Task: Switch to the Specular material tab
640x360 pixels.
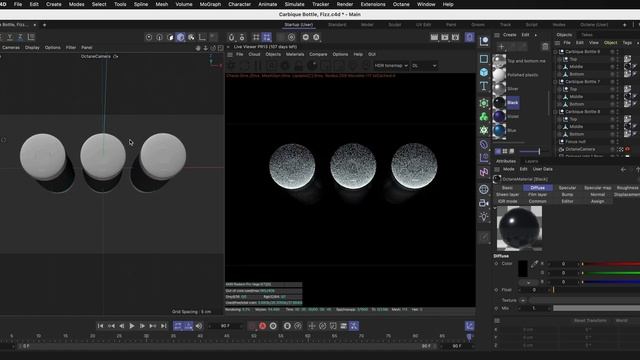Action: coord(567,188)
